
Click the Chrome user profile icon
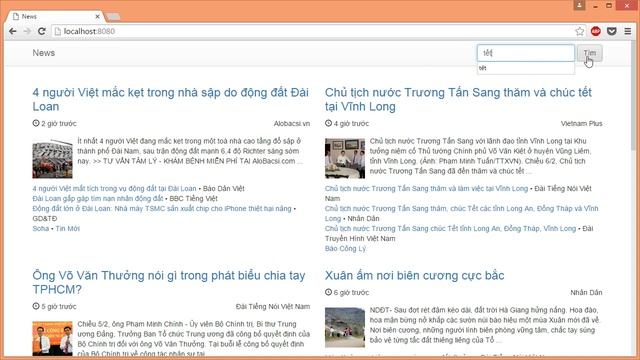click(579, 5)
